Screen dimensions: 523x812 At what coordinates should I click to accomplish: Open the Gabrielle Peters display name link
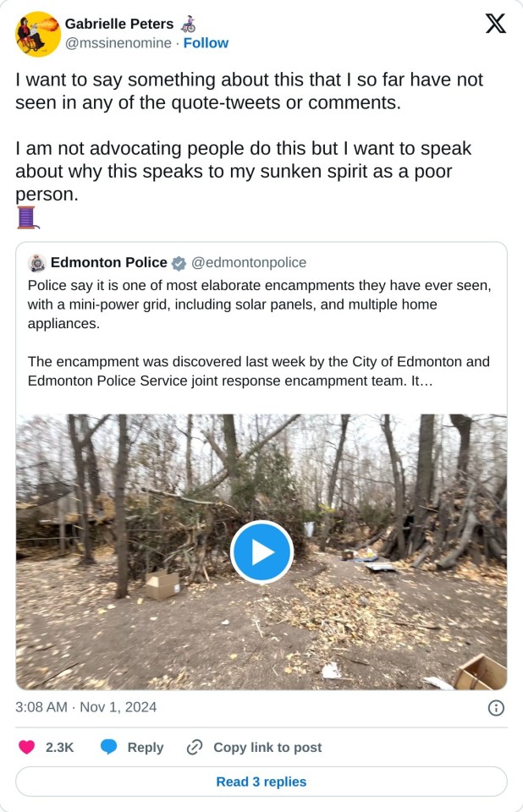(x=119, y=24)
